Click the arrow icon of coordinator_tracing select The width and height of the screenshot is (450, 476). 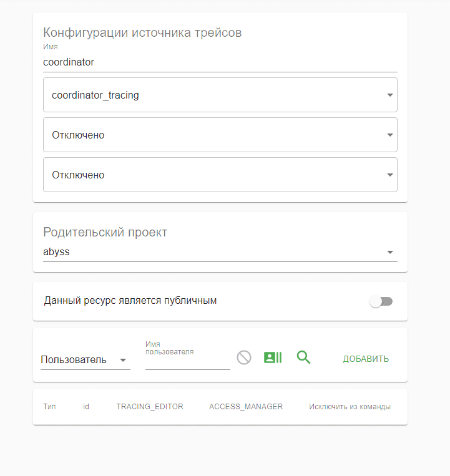390,95
